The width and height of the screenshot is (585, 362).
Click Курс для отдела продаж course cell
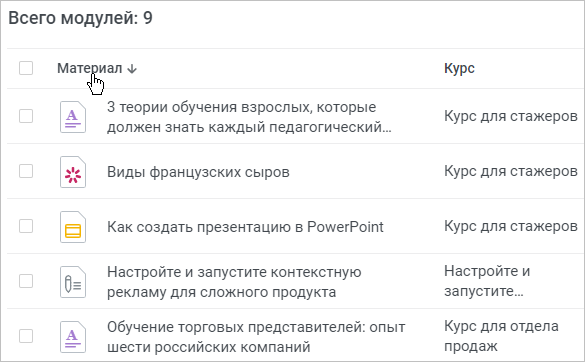pyautogui.click(x=501, y=336)
